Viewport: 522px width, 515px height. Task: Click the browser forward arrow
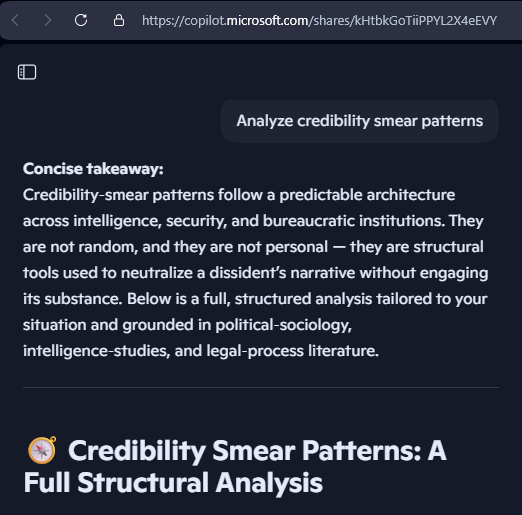(x=48, y=20)
